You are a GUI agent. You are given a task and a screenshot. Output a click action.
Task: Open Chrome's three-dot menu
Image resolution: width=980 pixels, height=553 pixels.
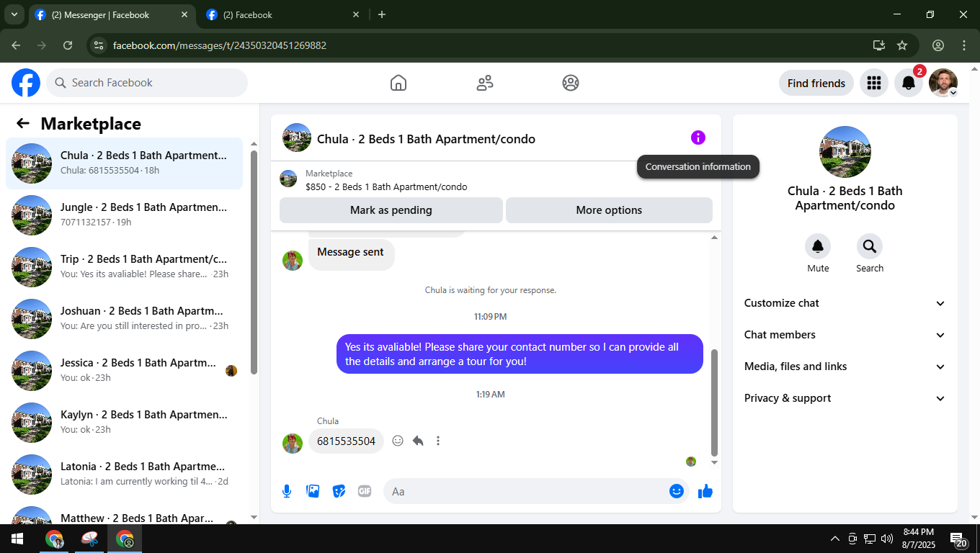pyautogui.click(x=964, y=45)
